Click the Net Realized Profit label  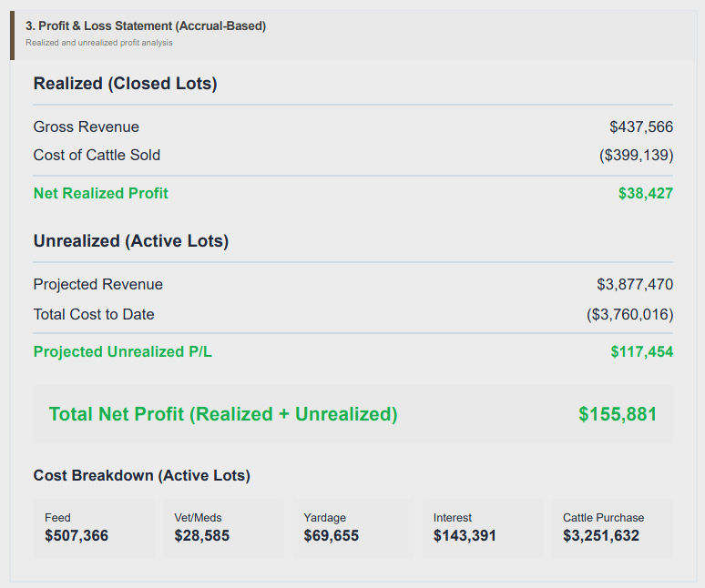point(100,193)
